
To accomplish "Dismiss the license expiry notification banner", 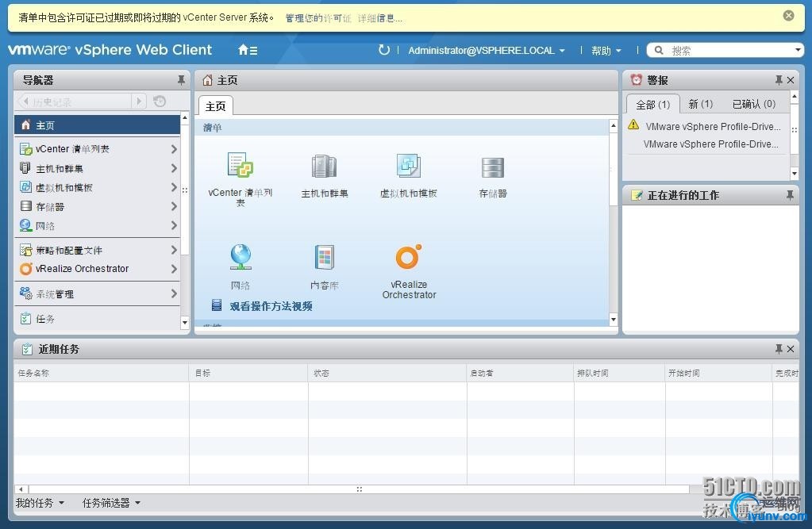I will [788, 16].
